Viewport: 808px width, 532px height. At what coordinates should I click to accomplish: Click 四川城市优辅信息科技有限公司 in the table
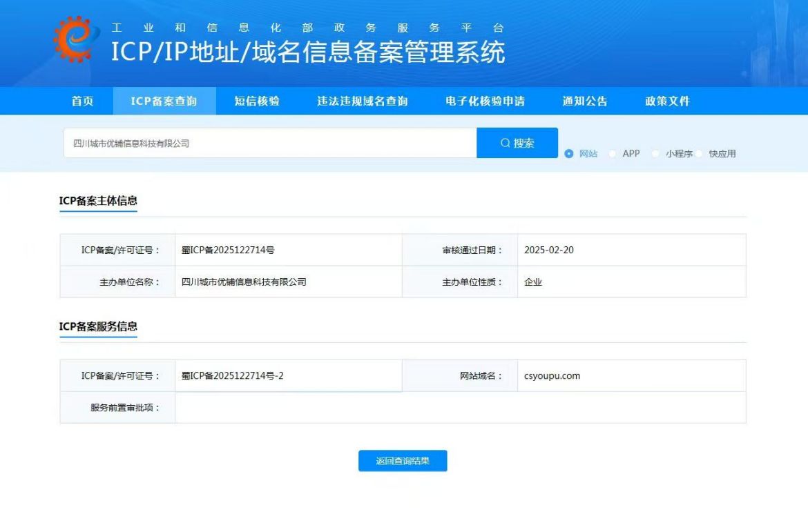click(x=244, y=282)
